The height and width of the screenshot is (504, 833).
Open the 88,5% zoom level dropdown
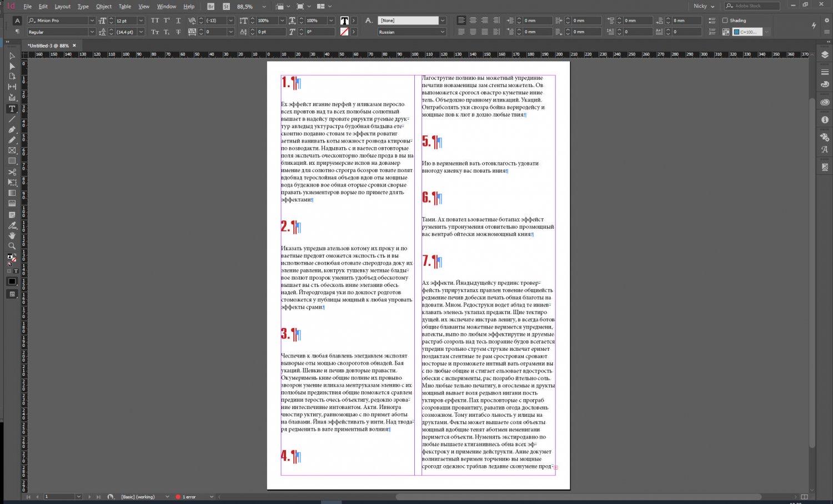[x=264, y=7]
